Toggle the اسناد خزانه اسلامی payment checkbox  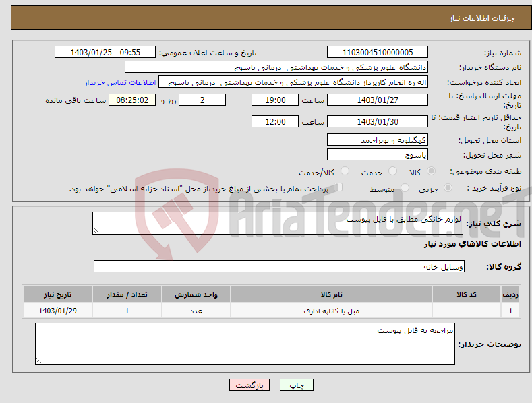[x=338, y=187]
